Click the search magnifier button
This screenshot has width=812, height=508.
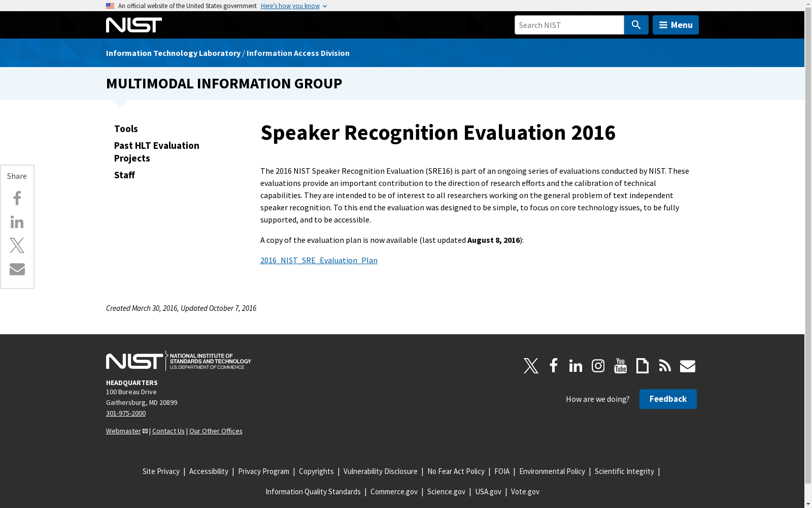[636, 25]
